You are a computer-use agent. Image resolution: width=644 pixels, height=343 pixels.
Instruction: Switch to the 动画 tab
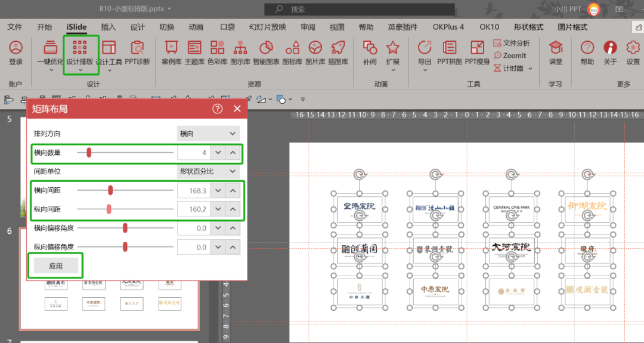[x=196, y=27]
